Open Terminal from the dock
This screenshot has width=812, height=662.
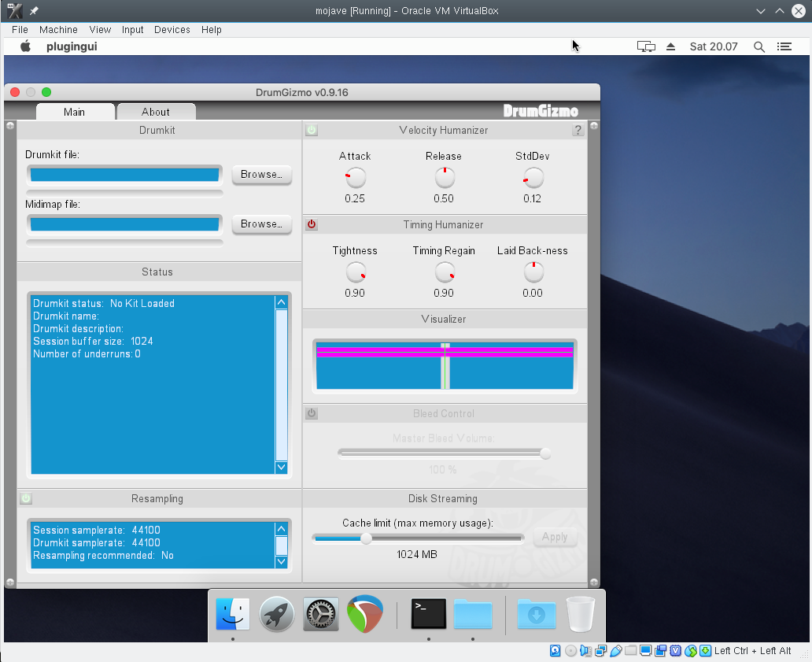click(x=429, y=614)
